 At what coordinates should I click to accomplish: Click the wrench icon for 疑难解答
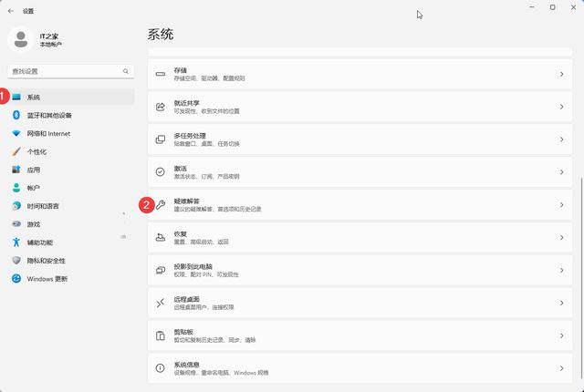click(x=160, y=205)
